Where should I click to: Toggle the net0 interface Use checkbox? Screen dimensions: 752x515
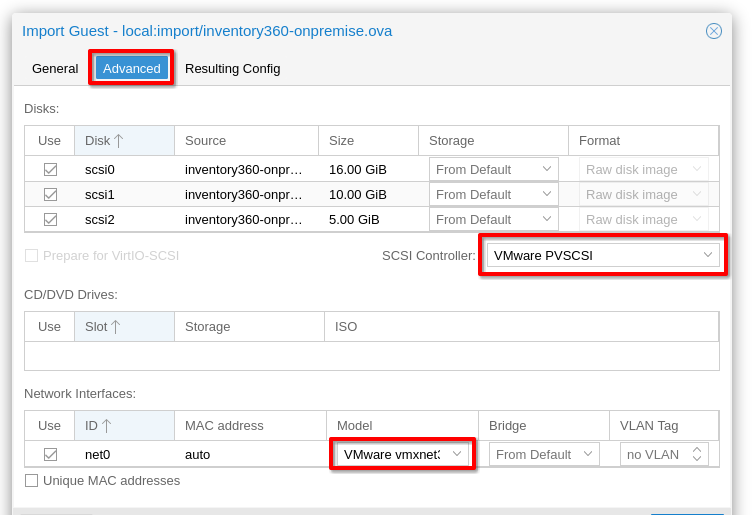[50, 455]
